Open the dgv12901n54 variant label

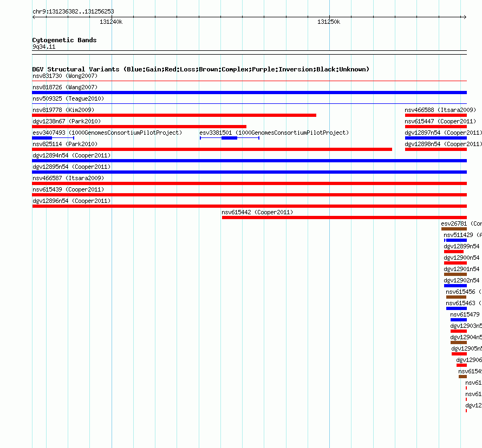(461, 269)
